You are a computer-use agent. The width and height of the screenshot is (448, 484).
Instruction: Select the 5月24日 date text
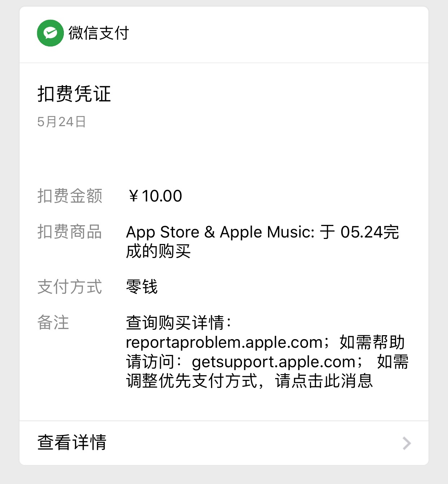61,122
